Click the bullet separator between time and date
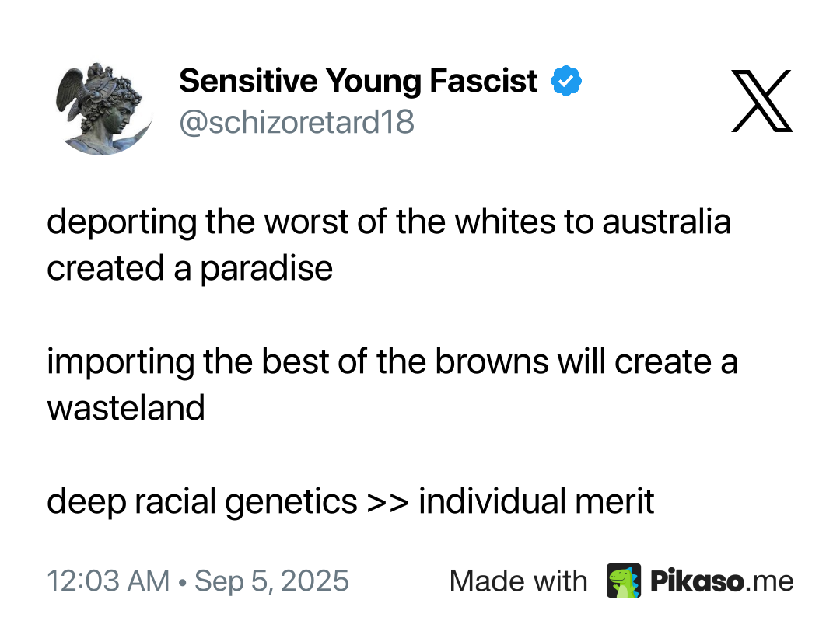Screen dimensions: 840x642 pos(181,582)
